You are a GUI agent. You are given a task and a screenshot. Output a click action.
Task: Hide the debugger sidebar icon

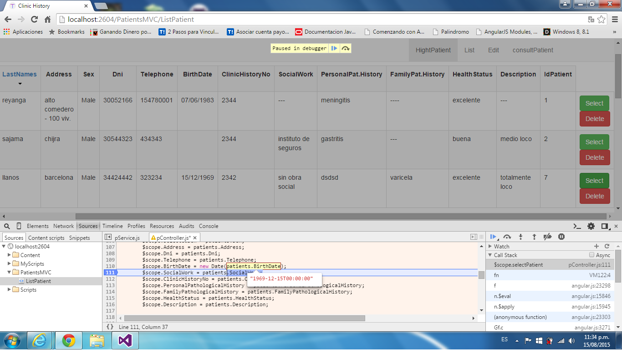[474, 237]
